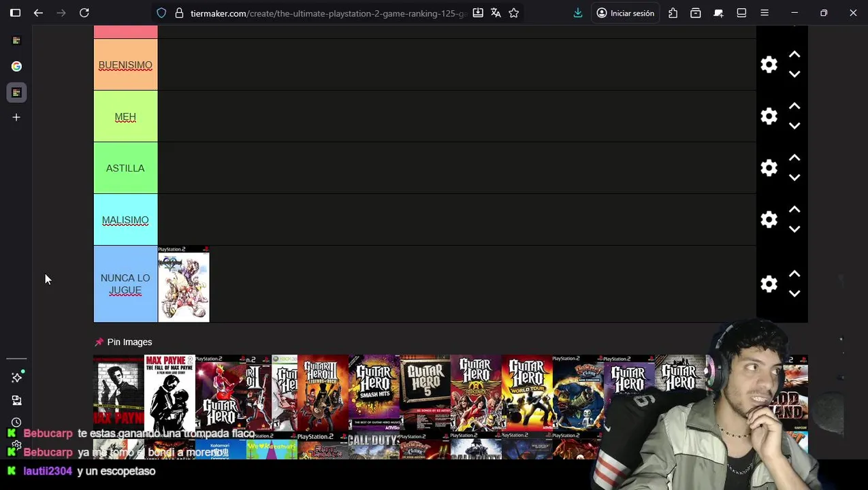Switch to active tiermaker sidebar tab

(x=16, y=93)
